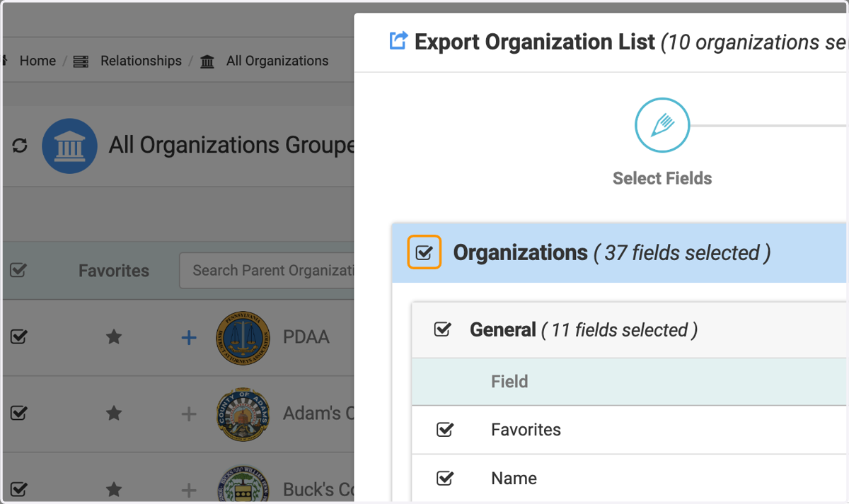Toggle the Organizations section checkbox

424,252
